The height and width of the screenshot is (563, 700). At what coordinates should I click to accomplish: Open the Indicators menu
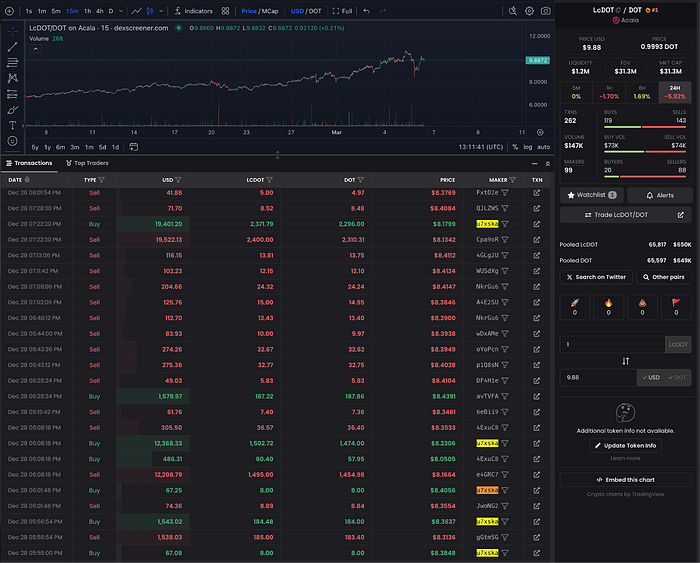194,11
